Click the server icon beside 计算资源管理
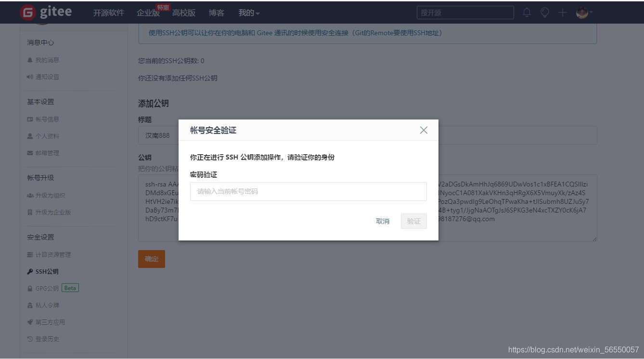The height and width of the screenshot is (359, 644). (x=30, y=254)
